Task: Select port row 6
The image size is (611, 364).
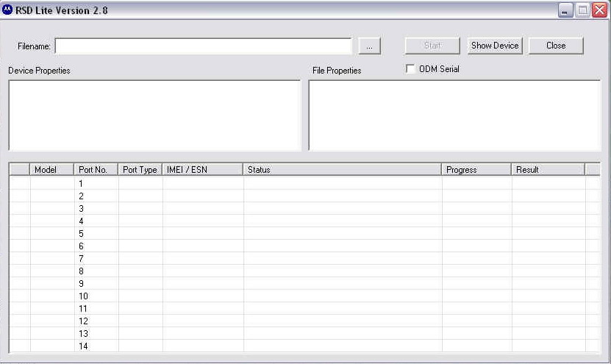Action: 304,246
